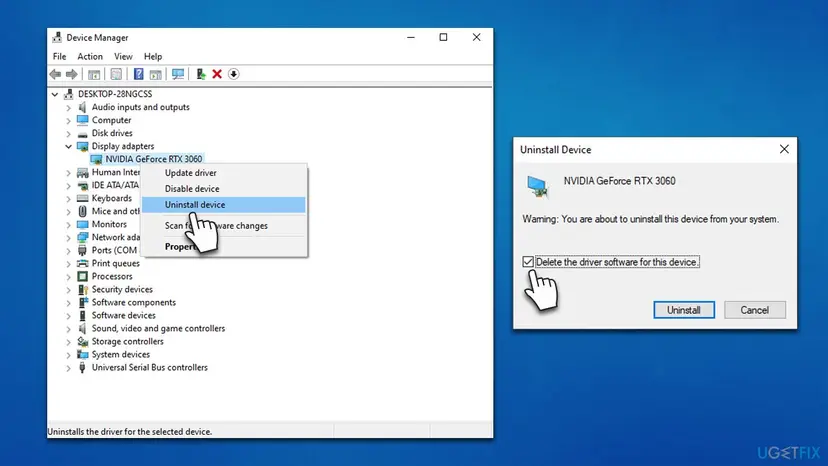The image size is (828, 466).
Task: Click the Cancel button in dialog
Action: click(755, 310)
